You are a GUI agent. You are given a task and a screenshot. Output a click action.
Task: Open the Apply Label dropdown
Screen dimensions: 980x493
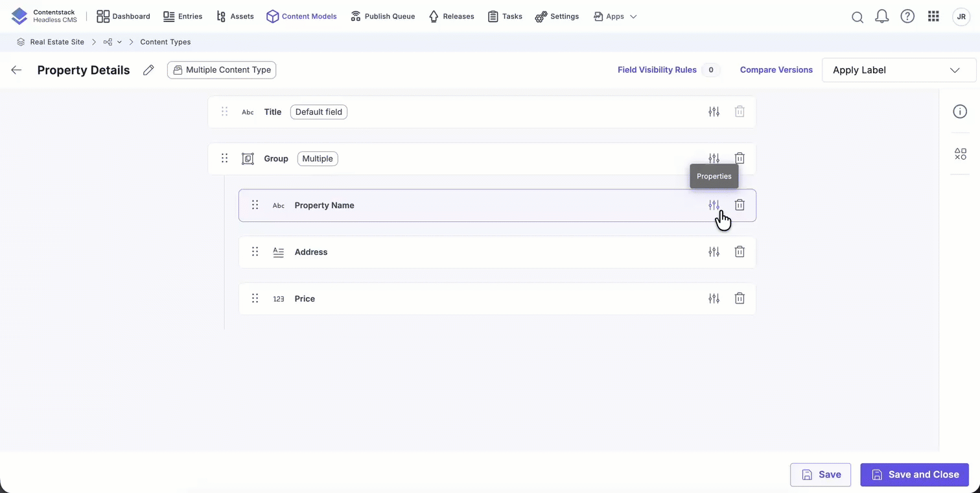tap(898, 70)
